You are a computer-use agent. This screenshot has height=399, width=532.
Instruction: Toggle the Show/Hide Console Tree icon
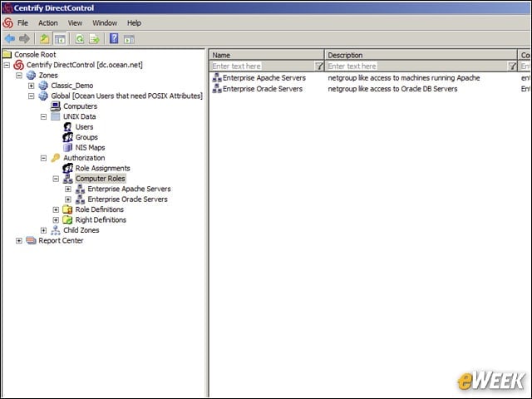pos(61,39)
